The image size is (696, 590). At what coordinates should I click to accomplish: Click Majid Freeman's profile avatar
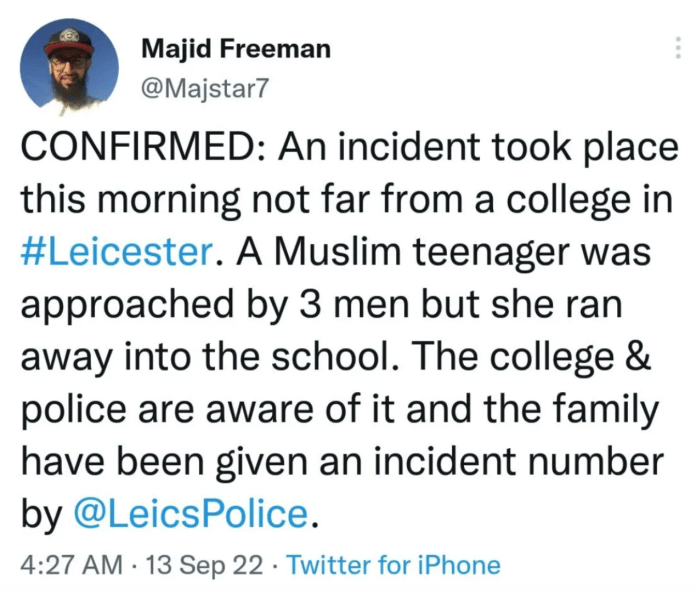click(x=66, y=67)
